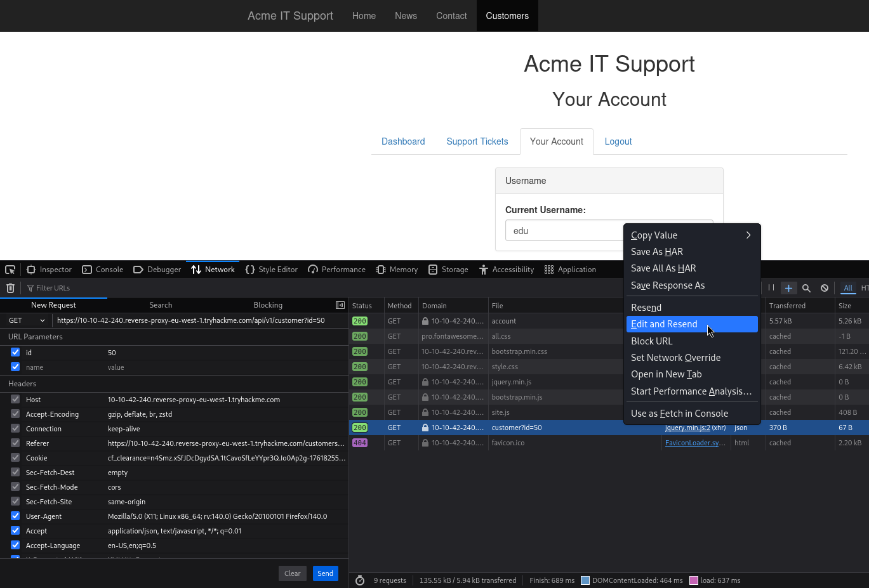Viewport: 869px width, 588px height.
Task: Pause network recording
Action: (771, 288)
